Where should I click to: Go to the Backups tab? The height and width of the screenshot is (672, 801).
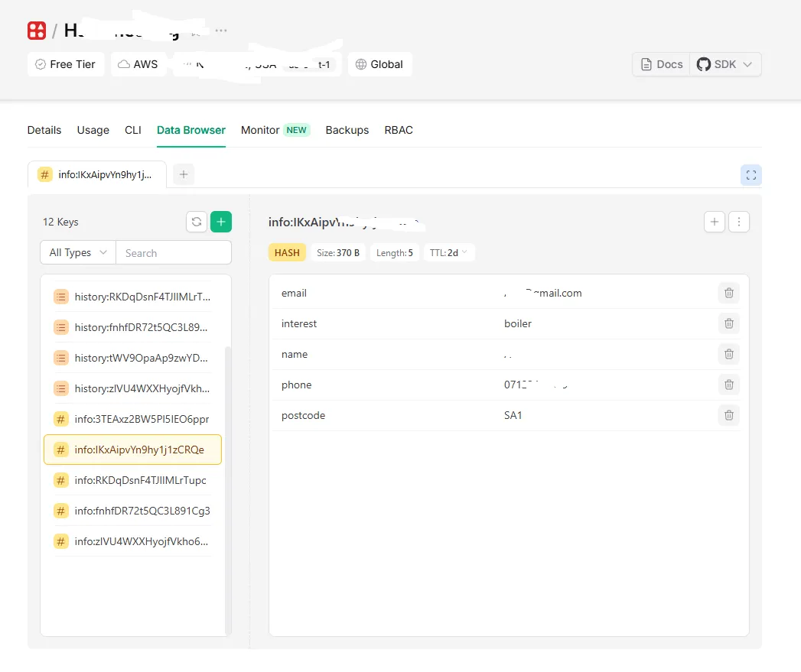coord(347,130)
